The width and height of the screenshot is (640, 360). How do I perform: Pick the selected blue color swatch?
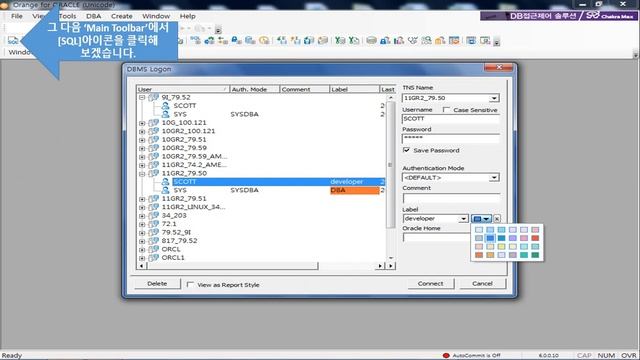(x=490, y=238)
